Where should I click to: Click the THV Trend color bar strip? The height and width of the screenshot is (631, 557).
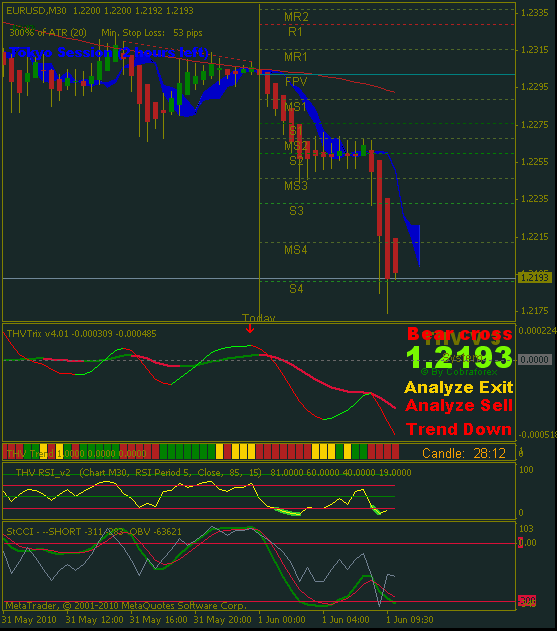tap(201, 452)
